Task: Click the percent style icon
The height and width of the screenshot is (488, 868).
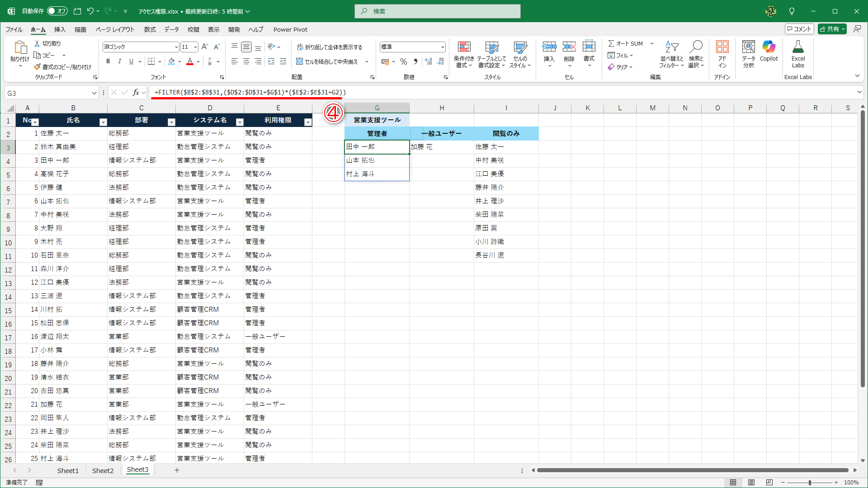Action: [404, 62]
